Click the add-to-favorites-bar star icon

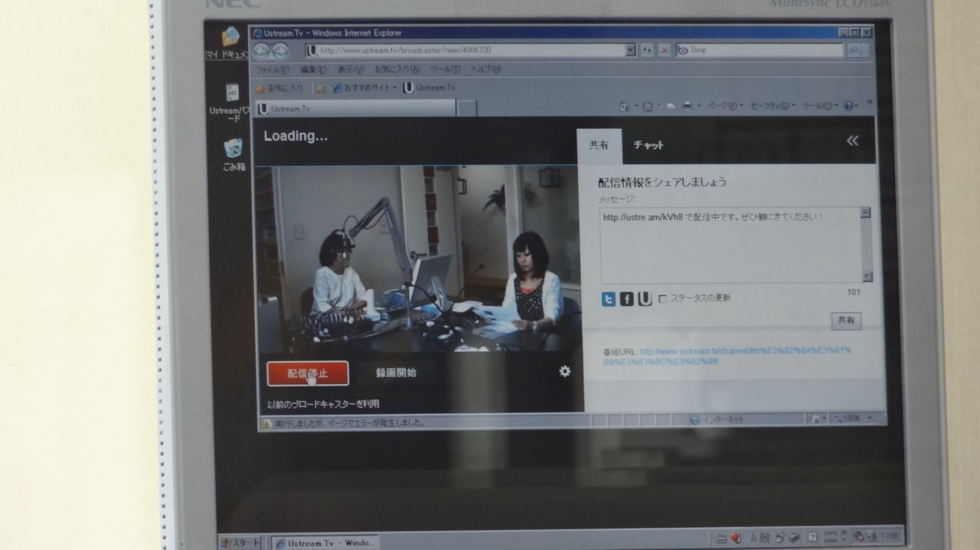click(321, 89)
